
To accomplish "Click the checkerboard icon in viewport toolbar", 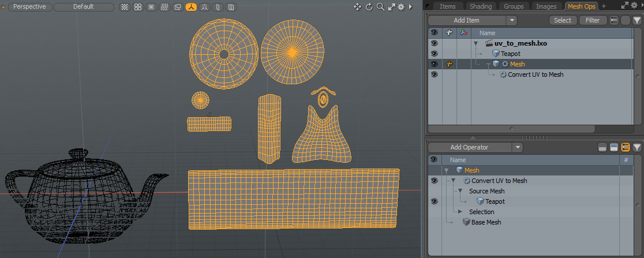I will coord(125,7).
